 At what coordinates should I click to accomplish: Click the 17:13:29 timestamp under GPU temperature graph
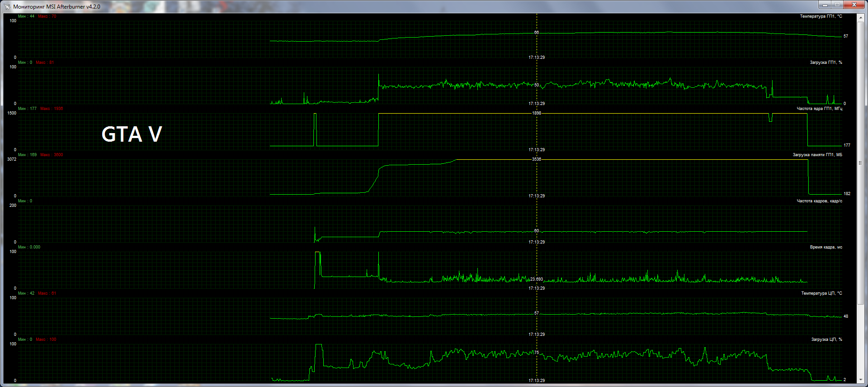pyautogui.click(x=537, y=57)
